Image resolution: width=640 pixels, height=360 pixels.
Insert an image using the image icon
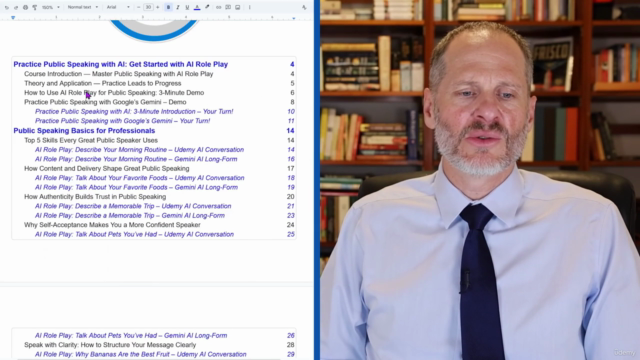click(x=238, y=7)
